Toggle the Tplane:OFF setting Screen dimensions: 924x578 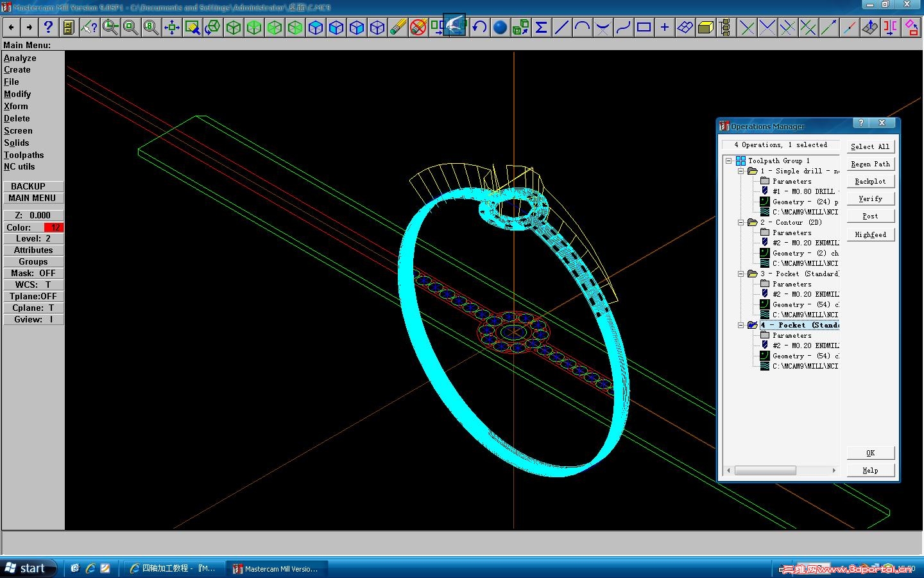pos(33,296)
